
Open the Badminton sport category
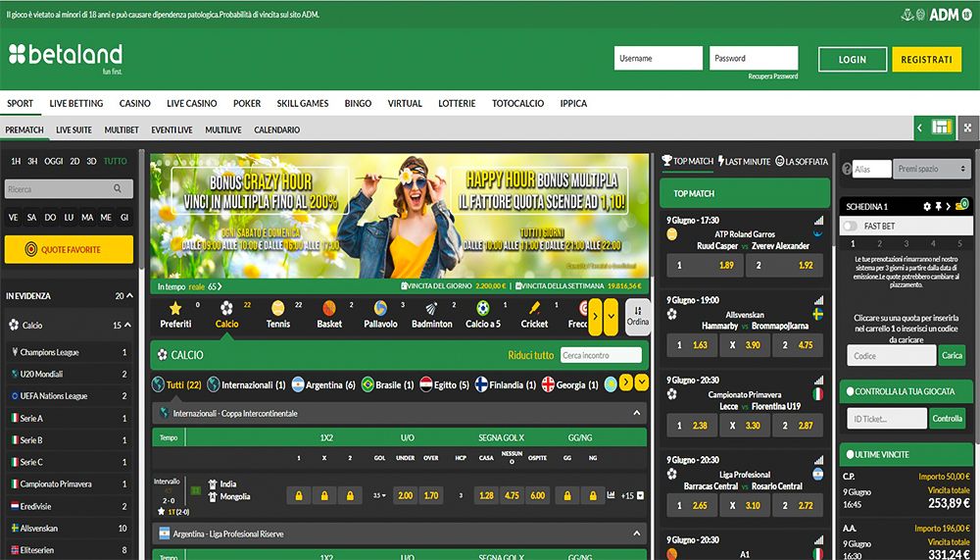coord(432,314)
